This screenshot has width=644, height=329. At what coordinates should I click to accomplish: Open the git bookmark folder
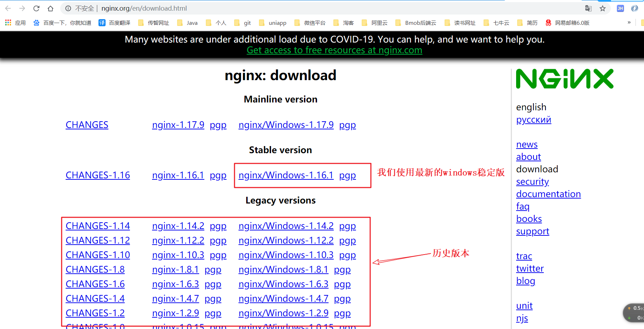(243, 23)
